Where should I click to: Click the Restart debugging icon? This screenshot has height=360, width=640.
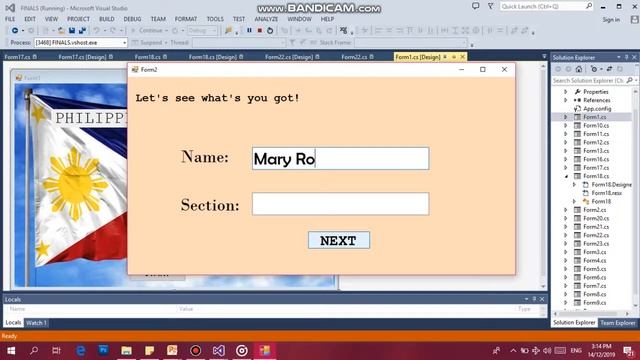(270, 31)
